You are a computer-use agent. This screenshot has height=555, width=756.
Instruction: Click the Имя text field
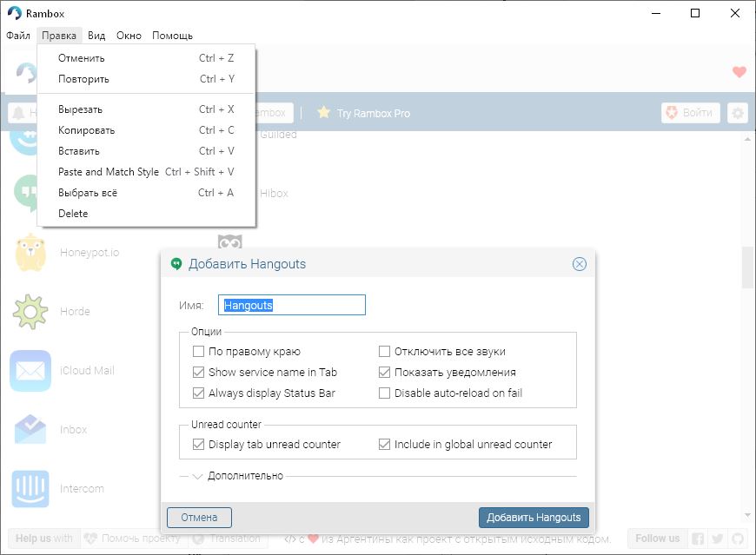point(291,305)
